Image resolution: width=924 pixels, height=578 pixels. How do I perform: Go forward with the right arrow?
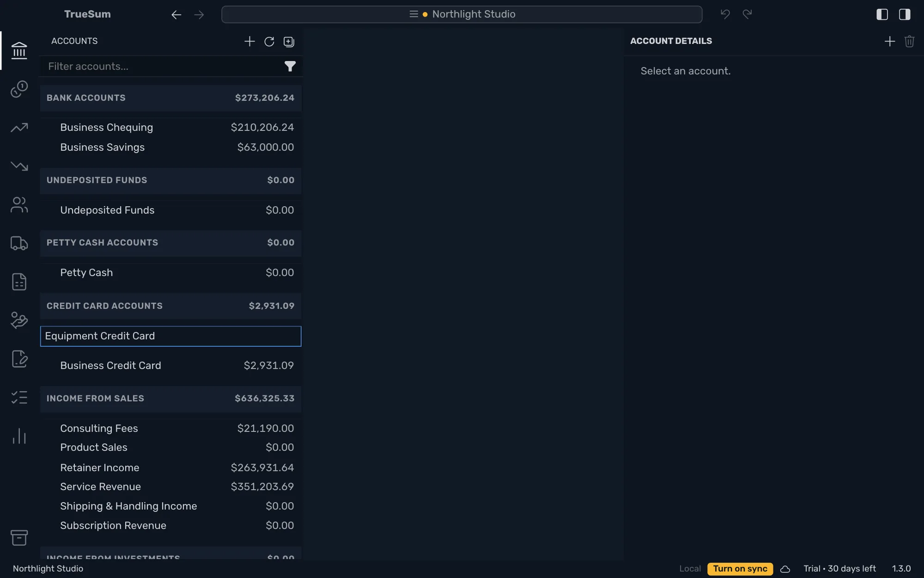(199, 15)
